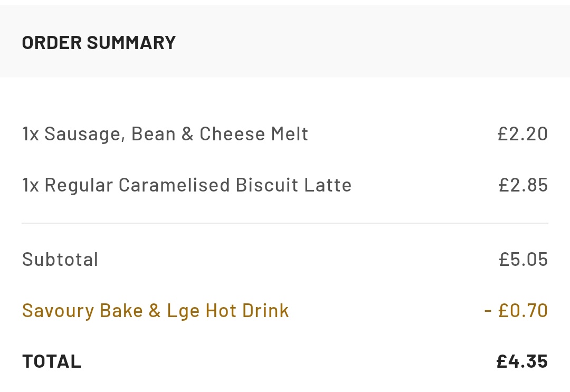Screen dimensions: 570x392
Task: Click the Subtotal label
Action: click(60, 260)
